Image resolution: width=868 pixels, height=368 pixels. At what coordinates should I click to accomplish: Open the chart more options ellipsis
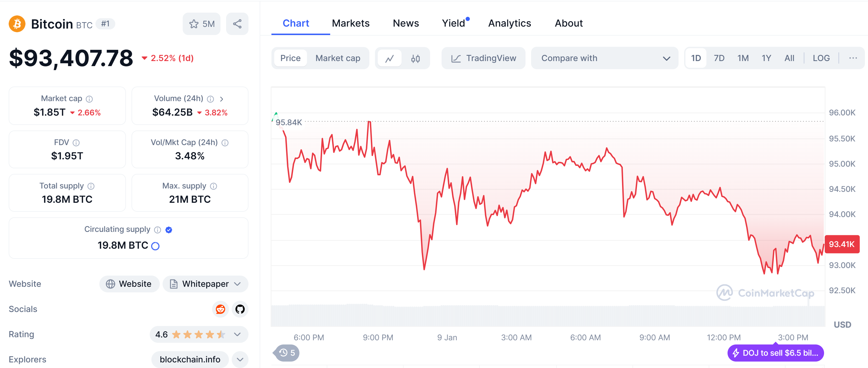click(x=853, y=58)
